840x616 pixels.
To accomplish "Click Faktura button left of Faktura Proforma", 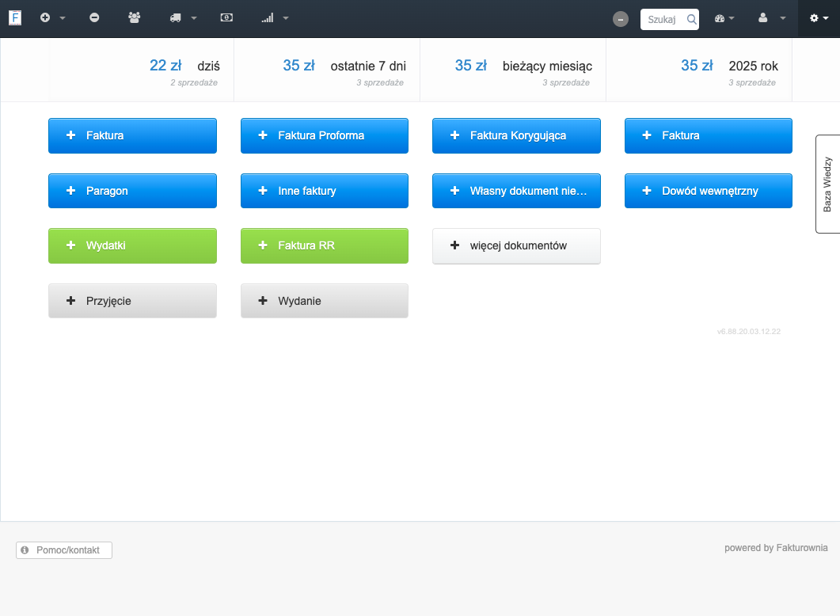I will click(x=132, y=135).
